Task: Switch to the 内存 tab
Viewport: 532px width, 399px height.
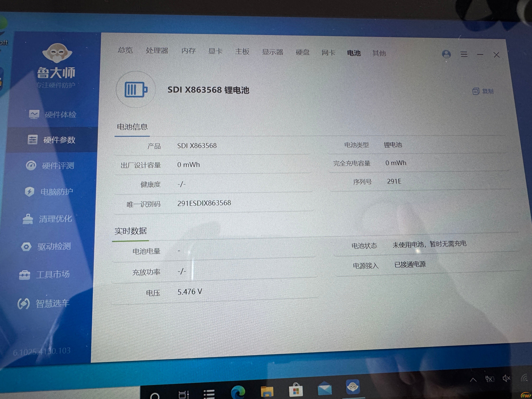Action: (x=189, y=51)
